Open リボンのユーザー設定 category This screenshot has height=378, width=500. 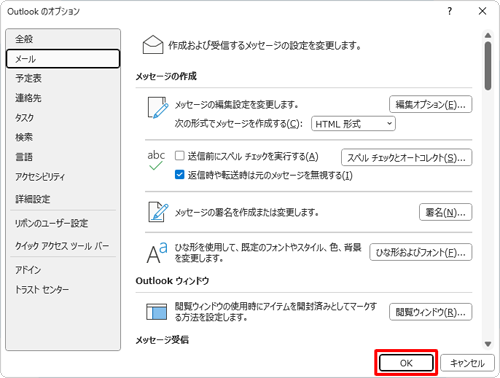[x=63, y=223]
